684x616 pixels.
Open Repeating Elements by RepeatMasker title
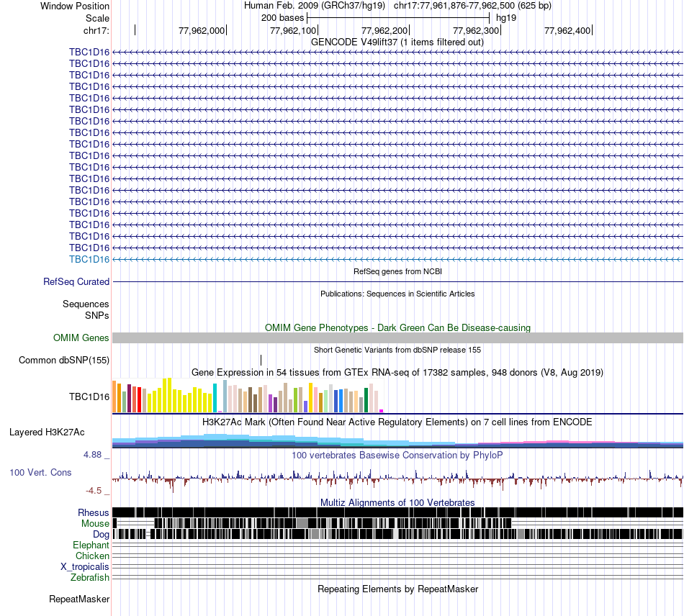397,589
